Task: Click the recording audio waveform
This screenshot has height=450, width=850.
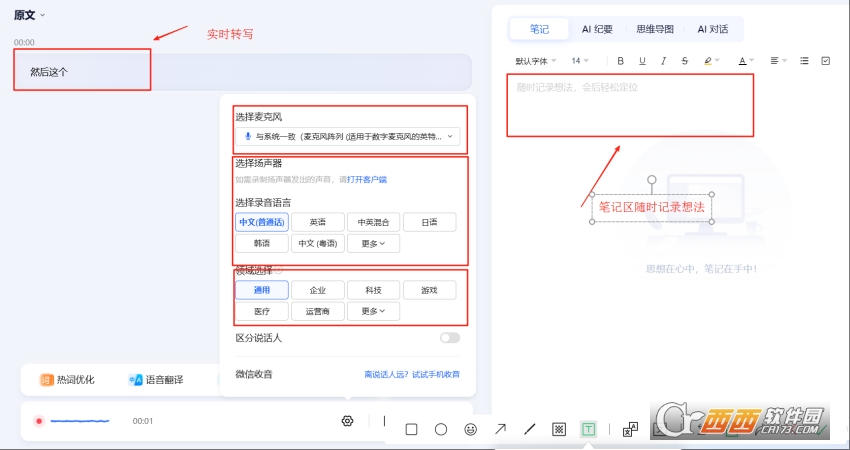Action: pyautogui.click(x=80, y=421)
